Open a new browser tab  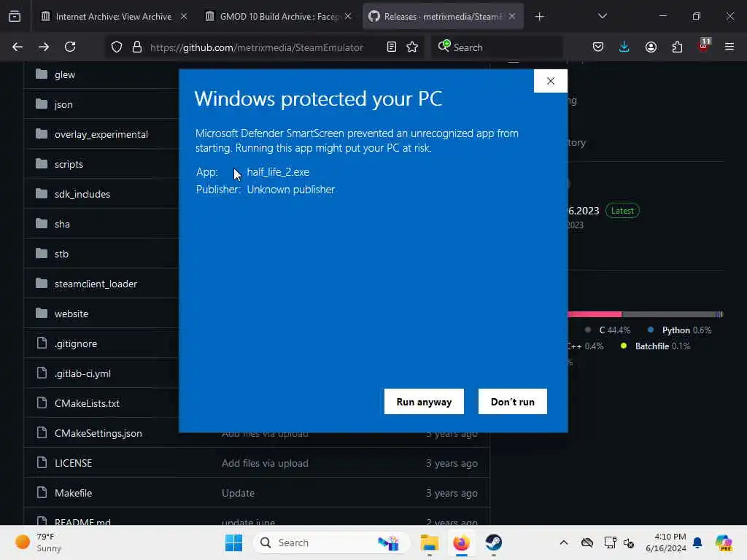539,17
